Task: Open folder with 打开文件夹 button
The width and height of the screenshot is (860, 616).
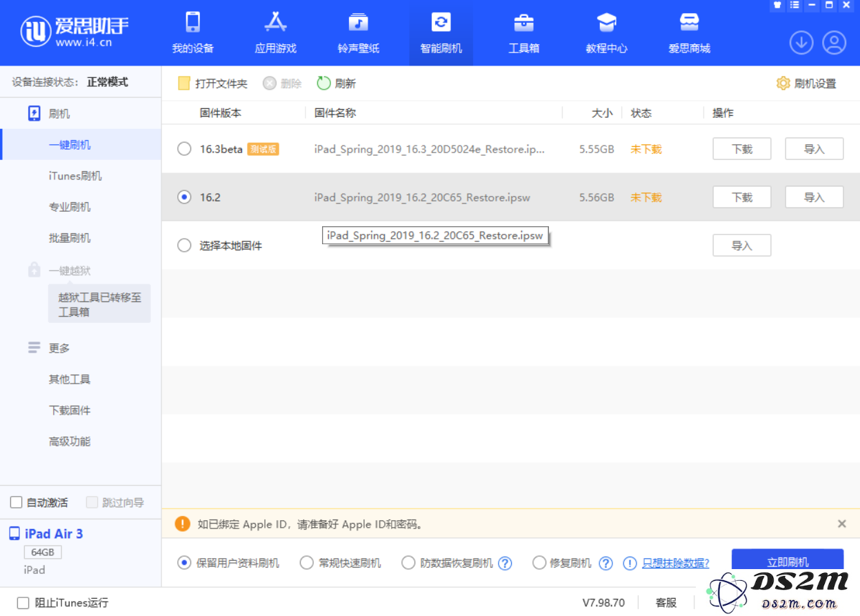Action: tap(212, 83)
